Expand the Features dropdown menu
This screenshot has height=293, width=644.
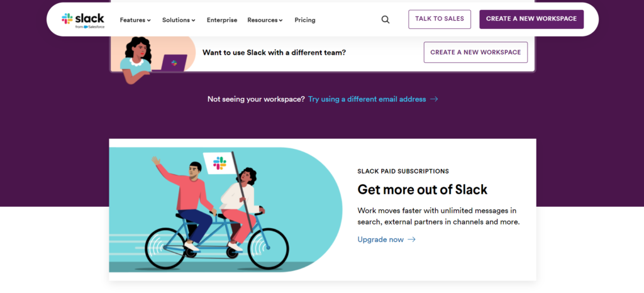(136, 19)
